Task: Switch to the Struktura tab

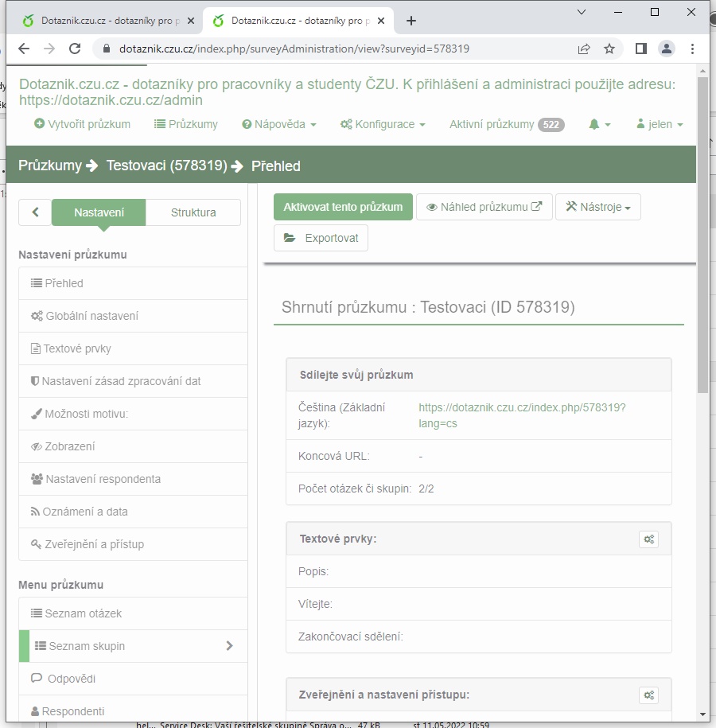Action: point(193,212)
